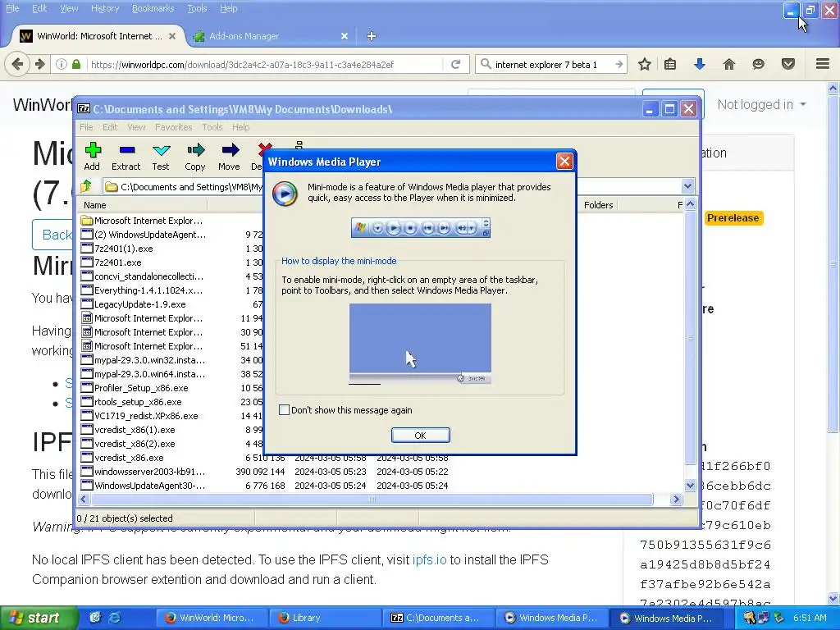Open 7-Zip Edit menu
This screenshot has height=630, width=840.
click(x=110, y=127)
